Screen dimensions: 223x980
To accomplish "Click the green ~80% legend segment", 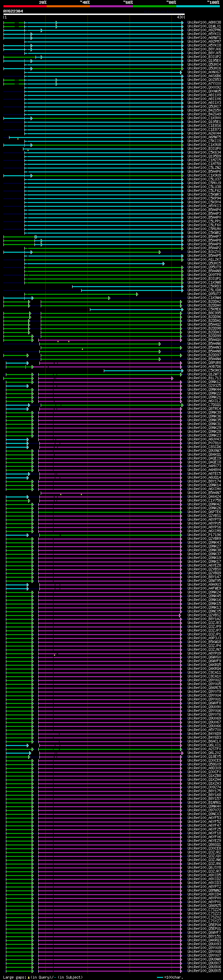I will 154,6.
